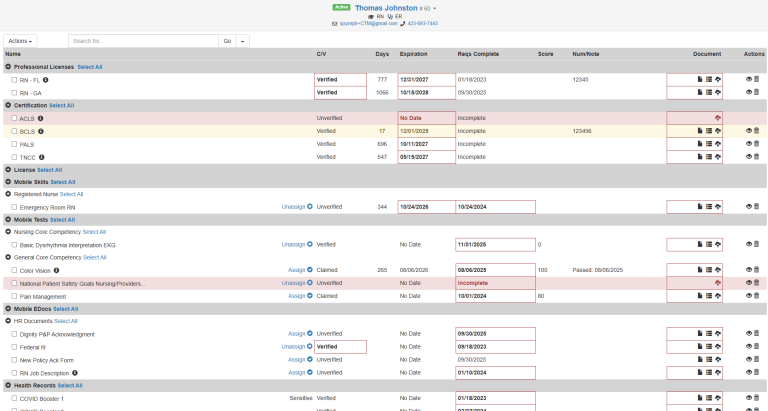This screenshot has width=768, height=411.
Task: Collapse the Nursing Core Competency group
Action: [x=8, y=232]
